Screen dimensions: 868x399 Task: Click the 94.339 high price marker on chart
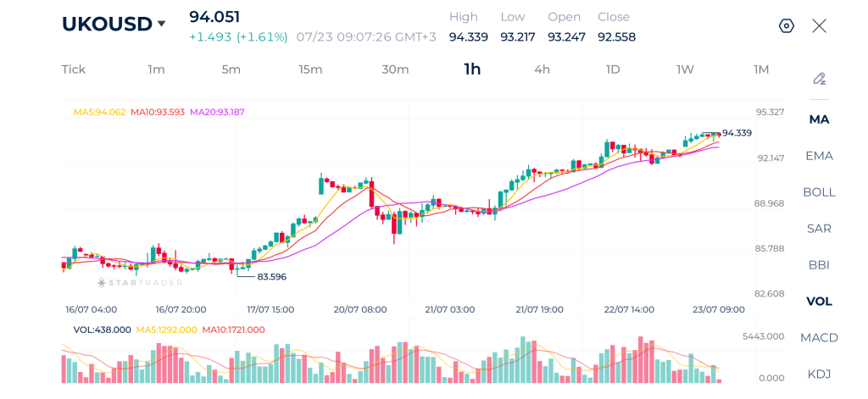737,133
